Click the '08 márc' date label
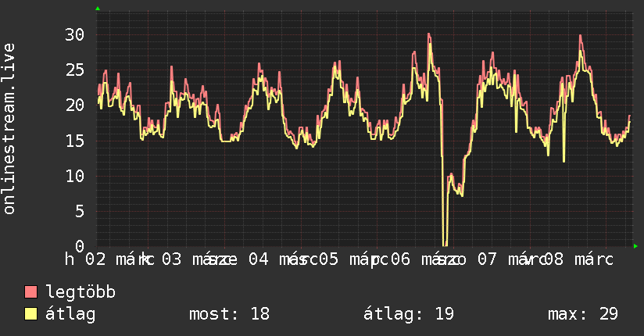Screen dimensions: 644x336 pyautogui.click(x=578, y=259)
